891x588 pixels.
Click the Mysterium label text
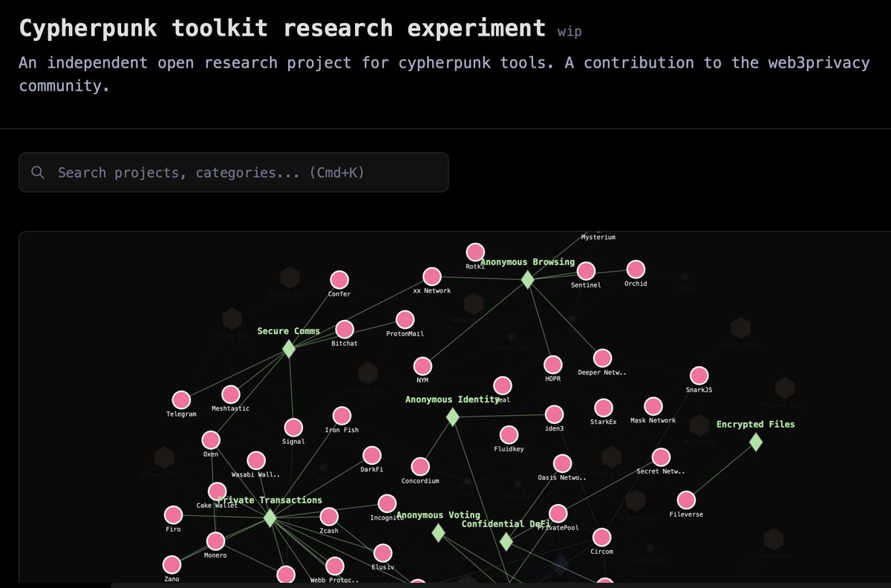pyautogui.click(x=598, y=238)
